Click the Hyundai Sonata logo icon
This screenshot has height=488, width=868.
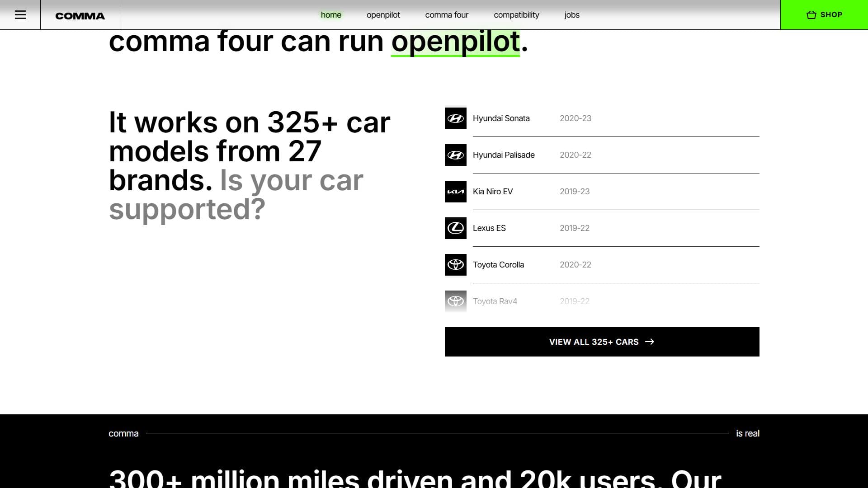tap(456, 118)
